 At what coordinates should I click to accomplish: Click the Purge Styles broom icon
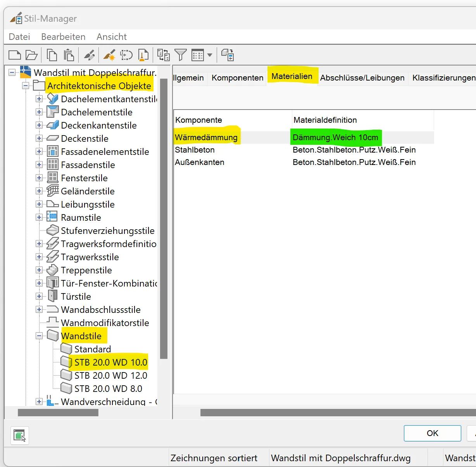[x=143, y=55]
